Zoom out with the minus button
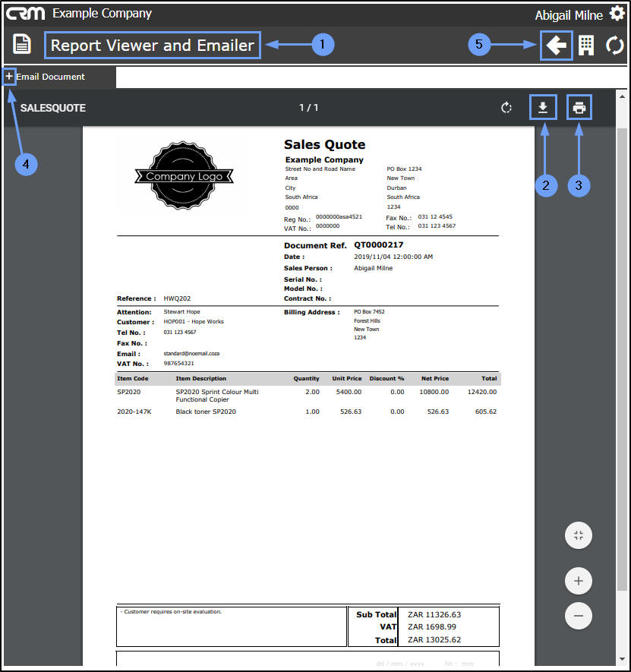The height and width of the screenshot is (672, 631). coord(579,616)
